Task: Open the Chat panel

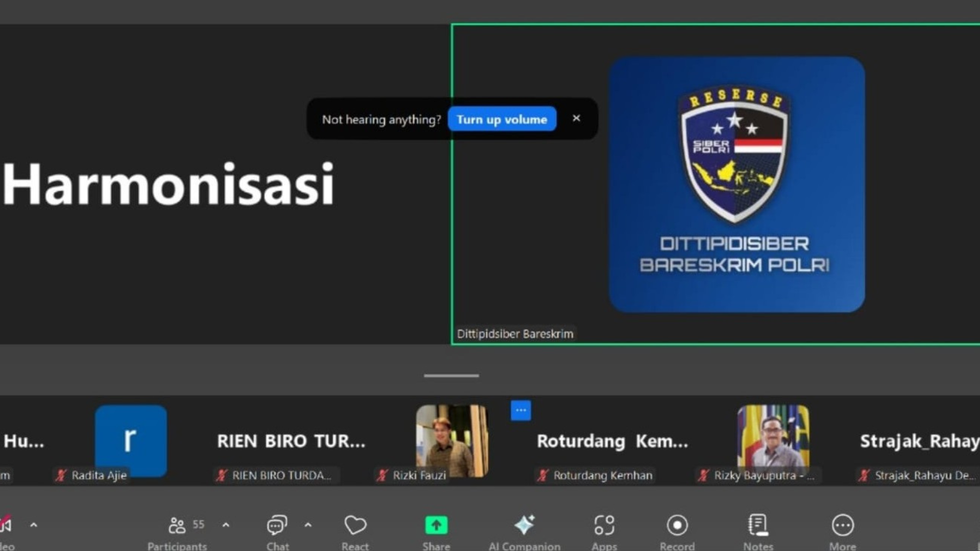Action: click(x=277, y=532)
